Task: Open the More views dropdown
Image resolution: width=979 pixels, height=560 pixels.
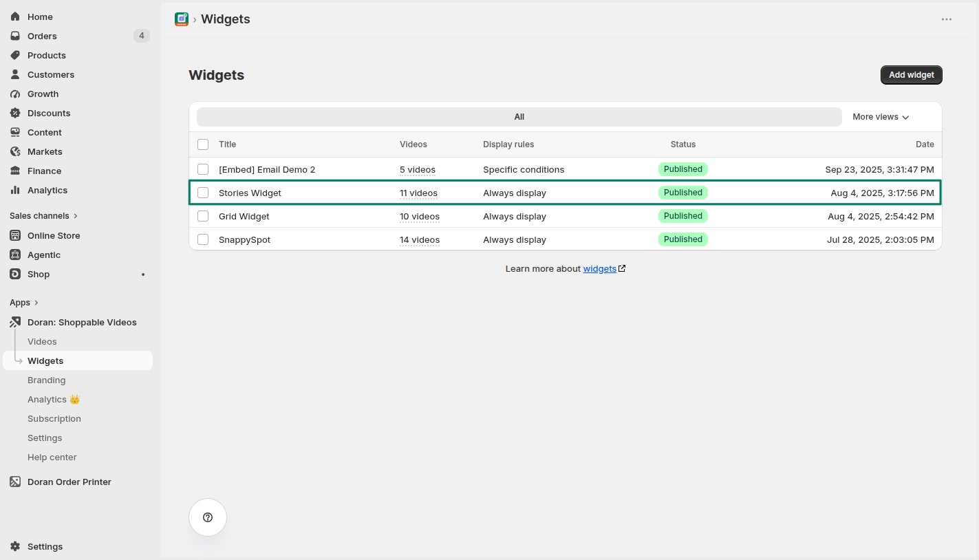Action: (881, 117)
